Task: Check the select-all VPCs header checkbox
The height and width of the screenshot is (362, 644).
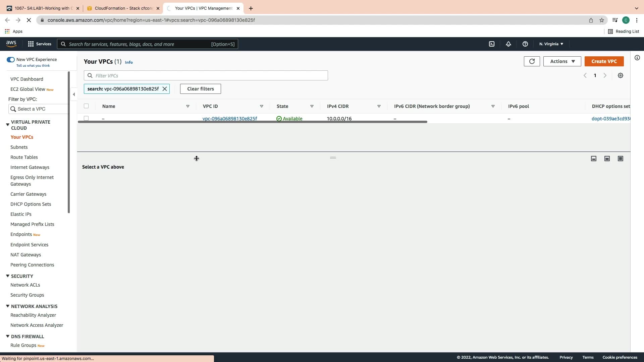Action: tap(86, 106)
